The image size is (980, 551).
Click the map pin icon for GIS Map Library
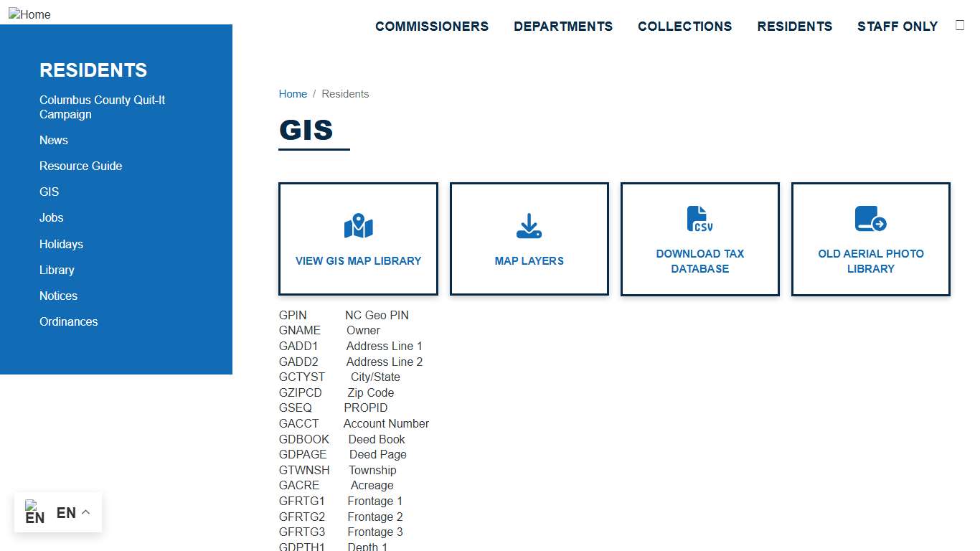click(358, 226)
